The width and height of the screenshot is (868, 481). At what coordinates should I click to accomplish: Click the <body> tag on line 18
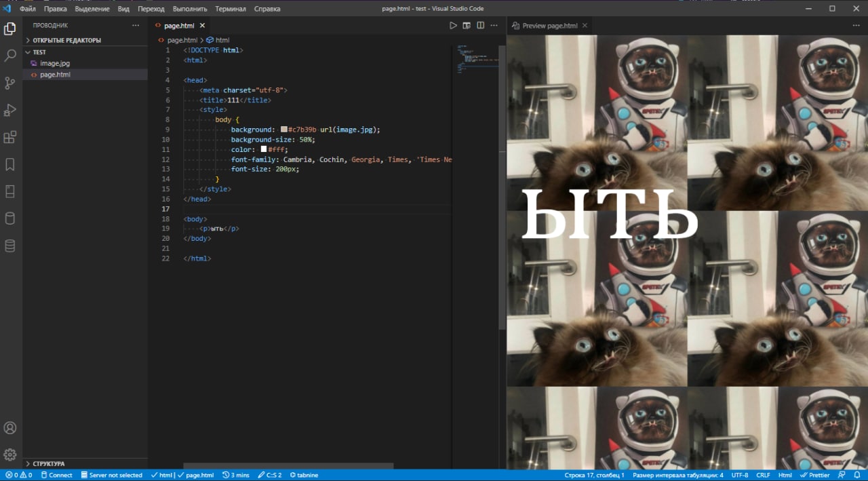tap(195, 219)
